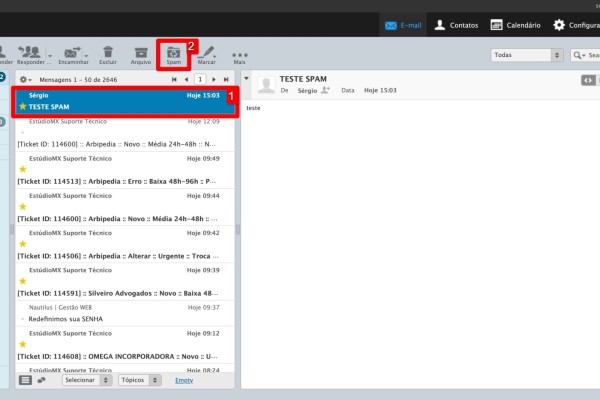Open the list options gear menu
The height and width of the screenshot is (400, 600).
click(x=25, y=80)
